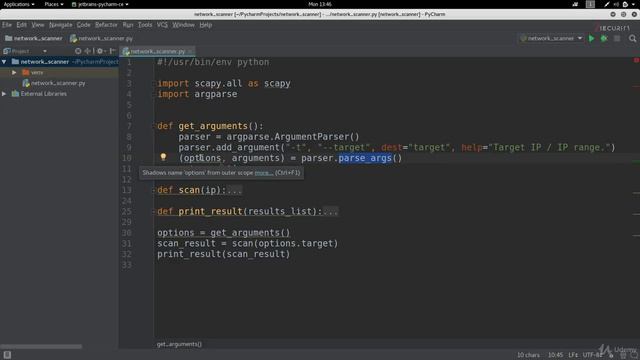640x360 pixels.
Task: Open the File menu
Action: click(7, 25)
